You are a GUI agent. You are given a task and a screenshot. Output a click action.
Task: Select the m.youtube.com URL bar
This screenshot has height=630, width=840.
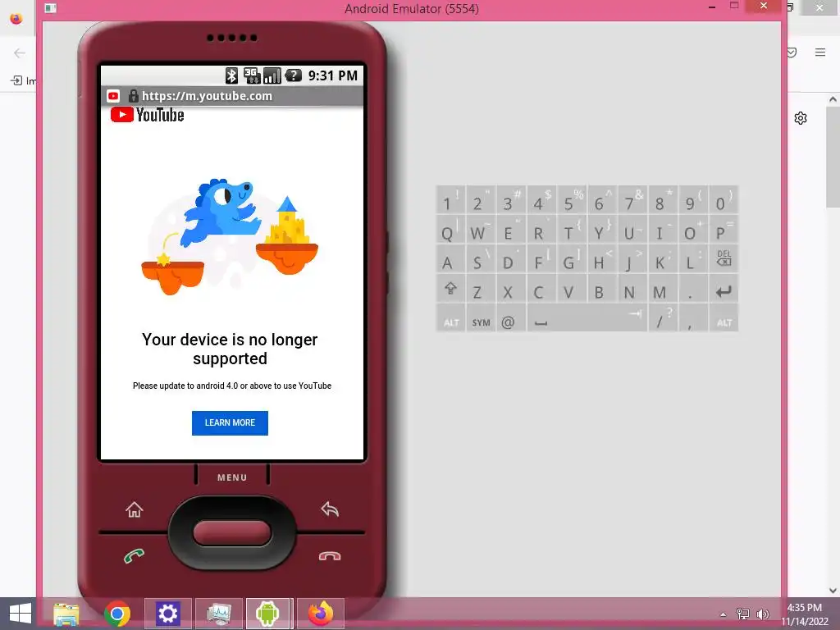232,96
